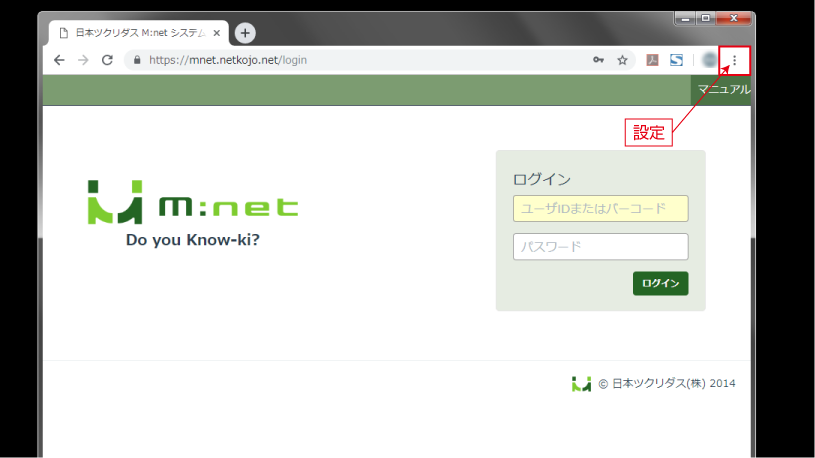Click the red PDF extension icon
The height and width of the screenshot is (458, 815).
[652, 60]
